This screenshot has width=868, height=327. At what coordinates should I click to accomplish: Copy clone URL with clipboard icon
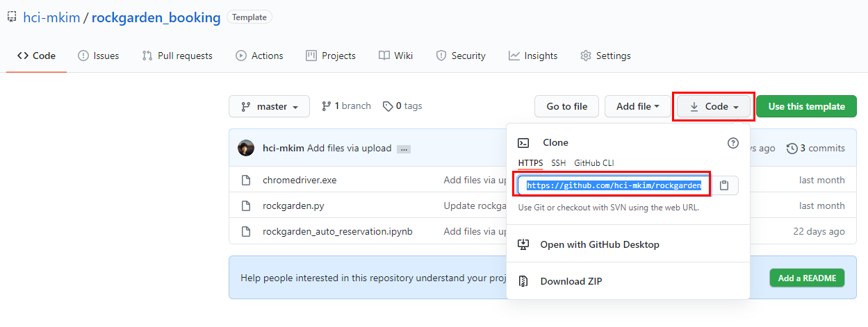tap(724, 185)
